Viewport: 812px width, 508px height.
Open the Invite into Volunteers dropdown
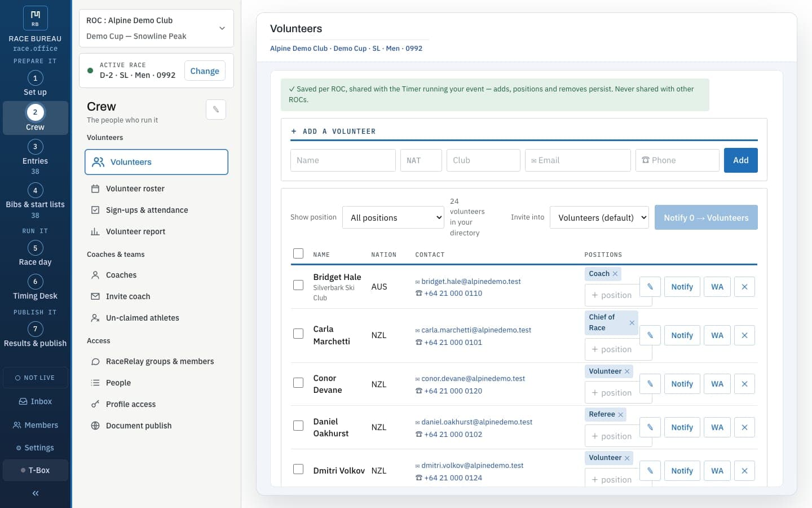pyautogui.click(x=599, y=217)
